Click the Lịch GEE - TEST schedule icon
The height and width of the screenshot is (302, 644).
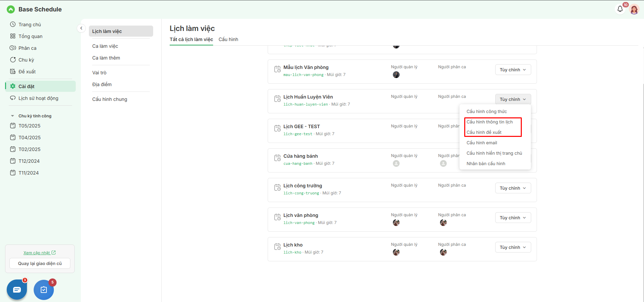(x=277, y=128)
